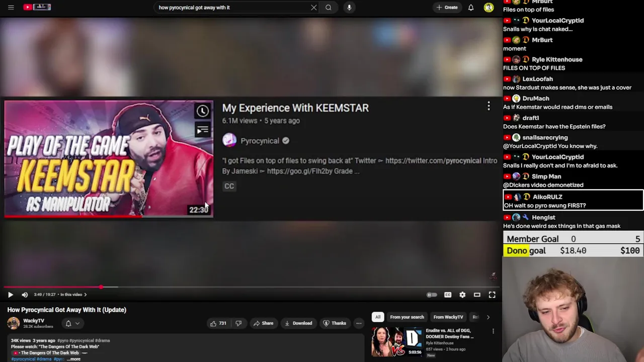This screenshot has width=644, height=362.
Task: Open WackyTV channel avatar
Action: coord(14,323)
